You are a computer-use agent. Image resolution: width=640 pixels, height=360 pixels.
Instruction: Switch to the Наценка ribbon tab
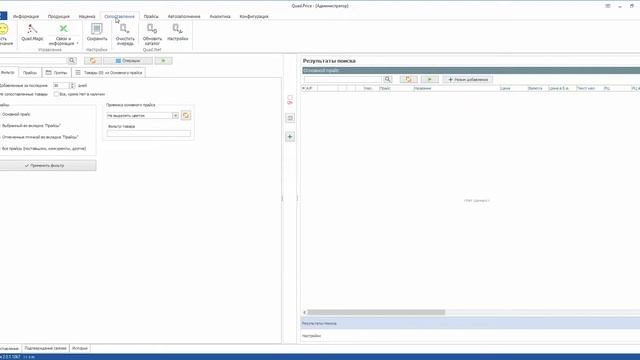click(x=87, y=16)
